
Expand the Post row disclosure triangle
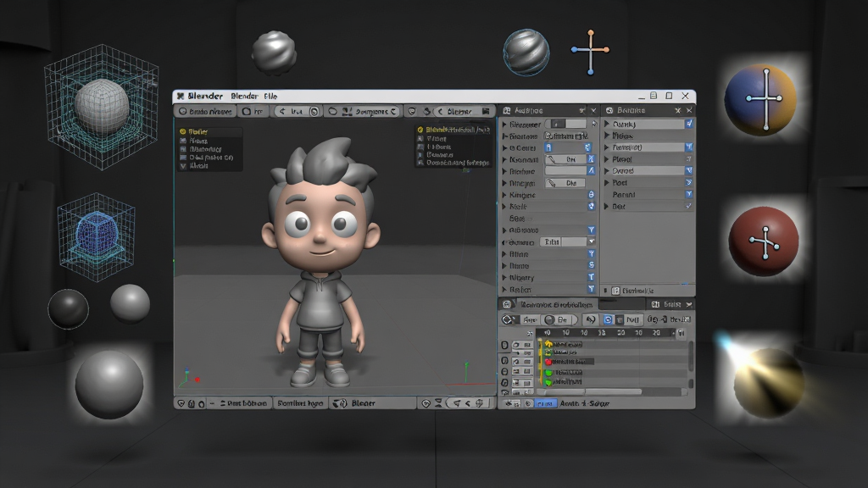[x=607, y=183]
